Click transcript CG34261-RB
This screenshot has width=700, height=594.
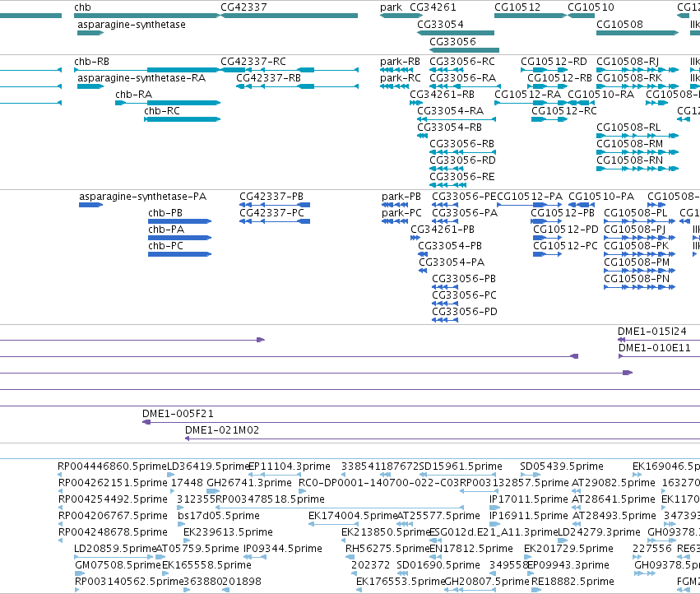(442, 95)
